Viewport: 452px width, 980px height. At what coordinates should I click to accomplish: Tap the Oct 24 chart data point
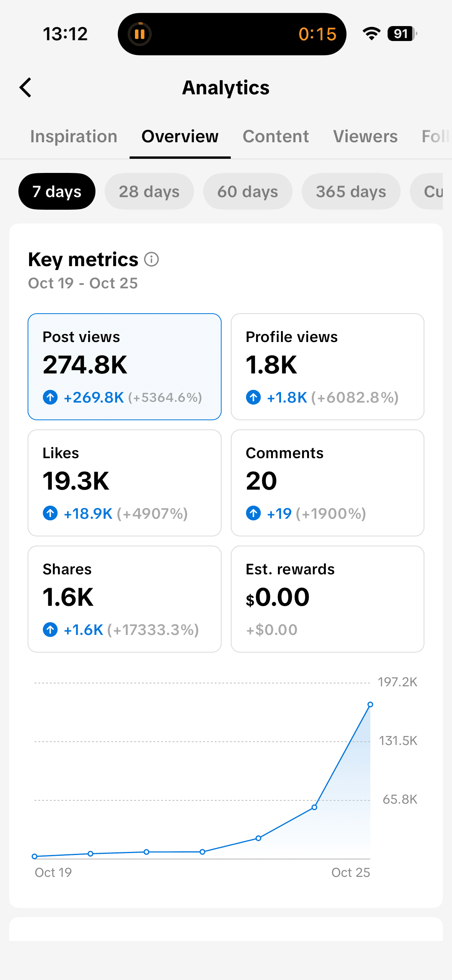pyautogui.click(x=314, y=807)
